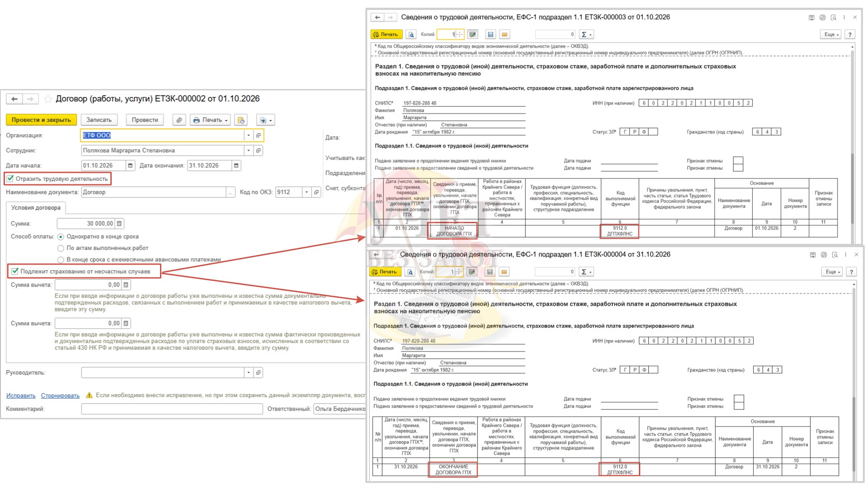Open calendar picker for Дата начала
Screen dimensions: 868x488
tap(130, 166)
